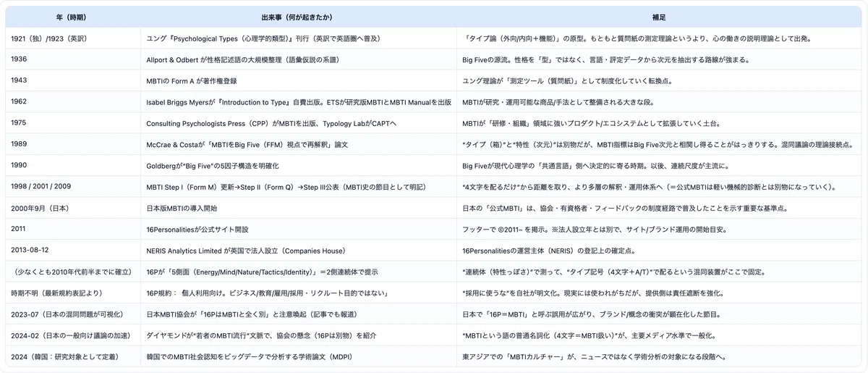Click the '16P規約： 個人利用向け' event cell

point(298,293)
